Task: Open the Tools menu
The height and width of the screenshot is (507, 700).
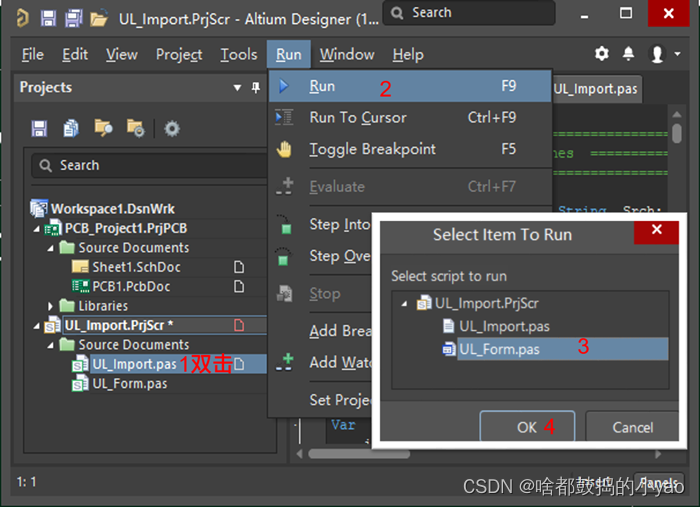Action: pos(238,55)
